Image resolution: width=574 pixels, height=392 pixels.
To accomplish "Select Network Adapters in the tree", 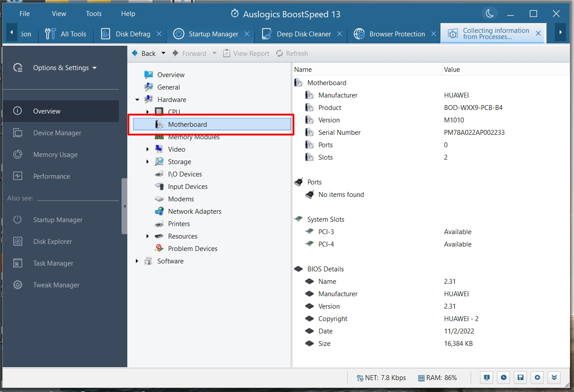I will 194,212.
